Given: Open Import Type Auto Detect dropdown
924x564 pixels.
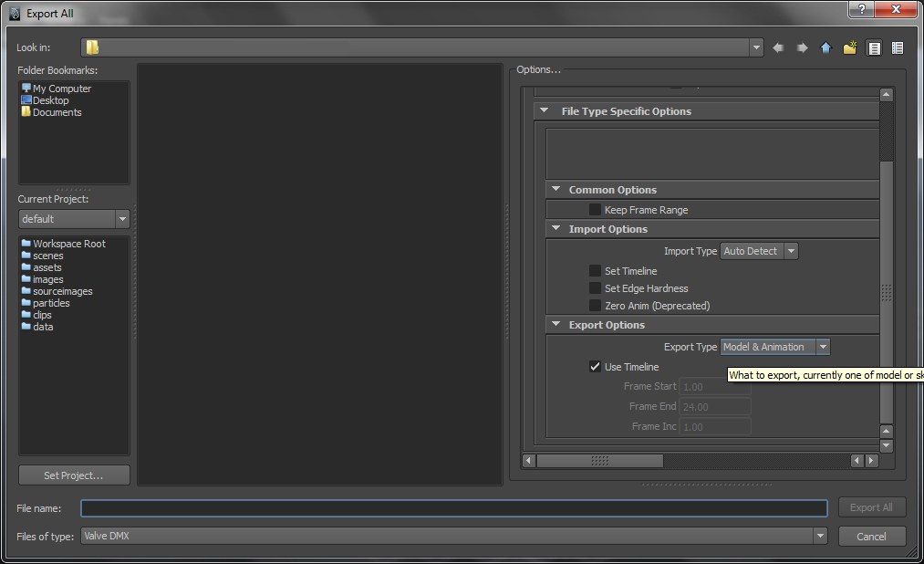Looking at the screenshot, I should 759,251.
